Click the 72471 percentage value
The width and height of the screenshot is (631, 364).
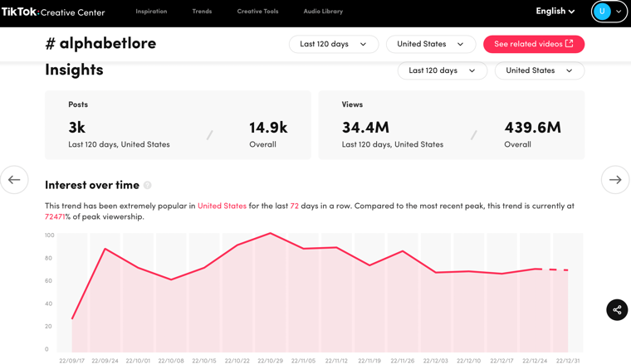[x=55, y=216]
